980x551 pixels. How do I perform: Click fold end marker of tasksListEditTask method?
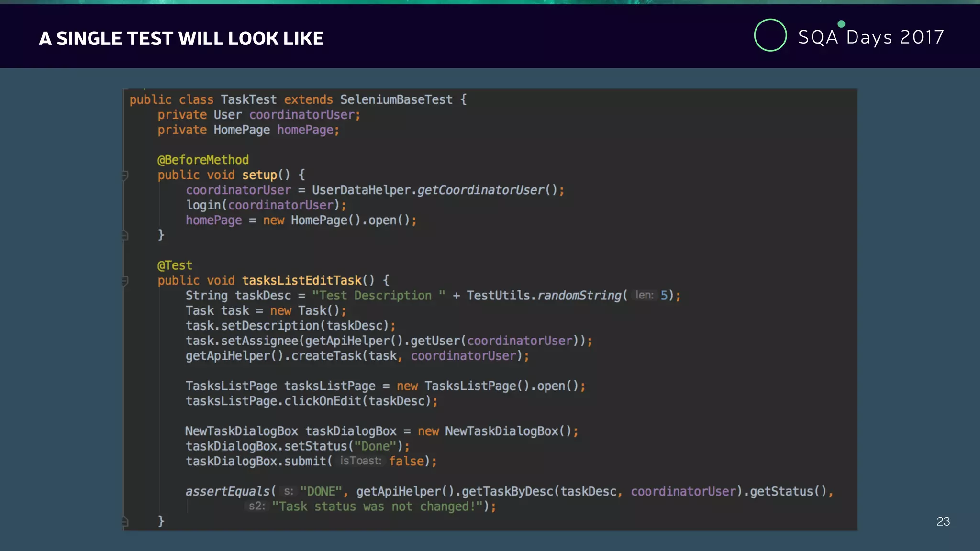[125, 521]
